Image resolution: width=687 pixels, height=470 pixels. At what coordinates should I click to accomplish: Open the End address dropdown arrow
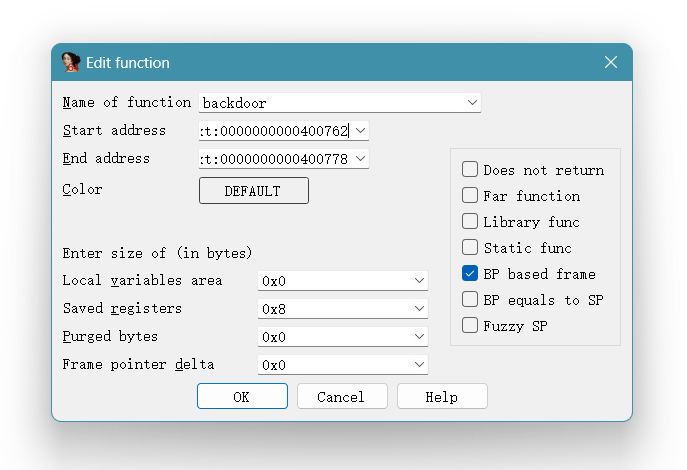point(360,159)
